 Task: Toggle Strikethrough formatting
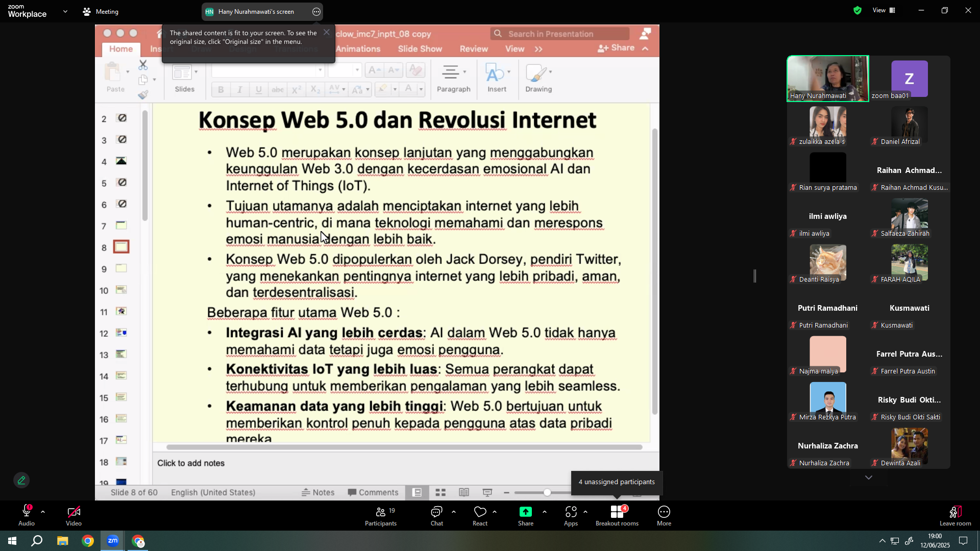pos(278,90)
